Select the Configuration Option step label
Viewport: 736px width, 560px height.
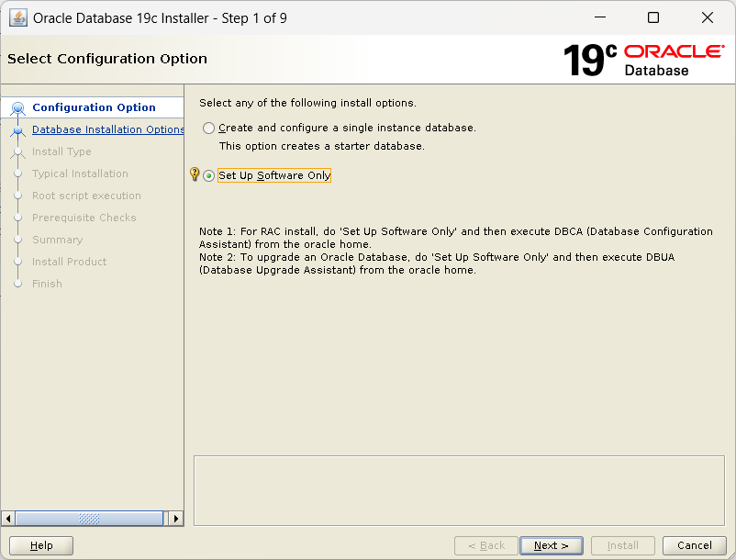tap(94, 107)
